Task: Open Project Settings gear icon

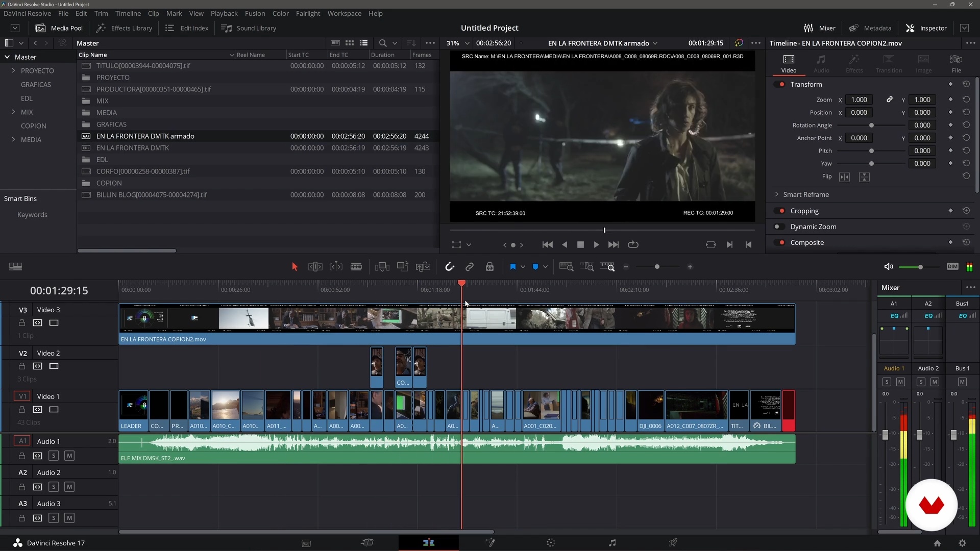Action: tap(962, 543)
